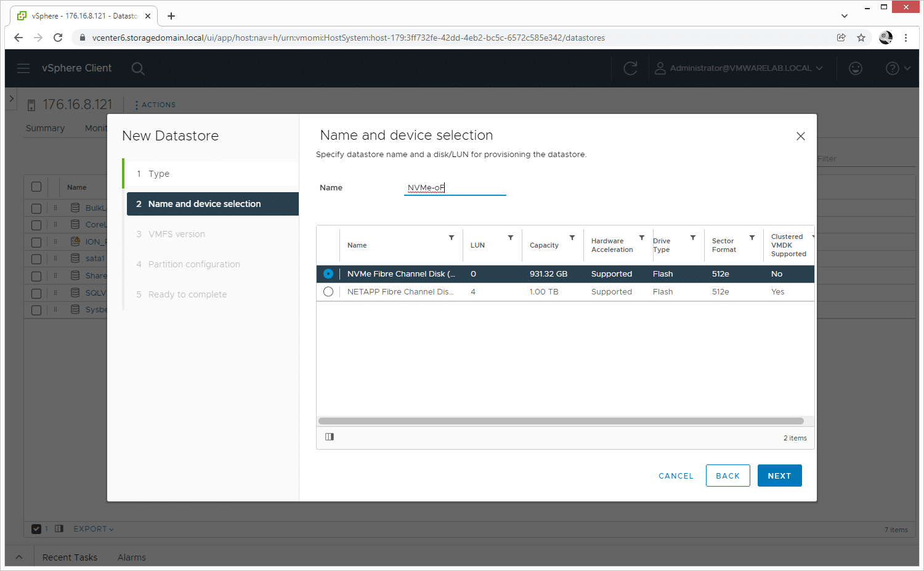
Task: Check the sata1 datastore row checkbox
Action: click(36, 259)
